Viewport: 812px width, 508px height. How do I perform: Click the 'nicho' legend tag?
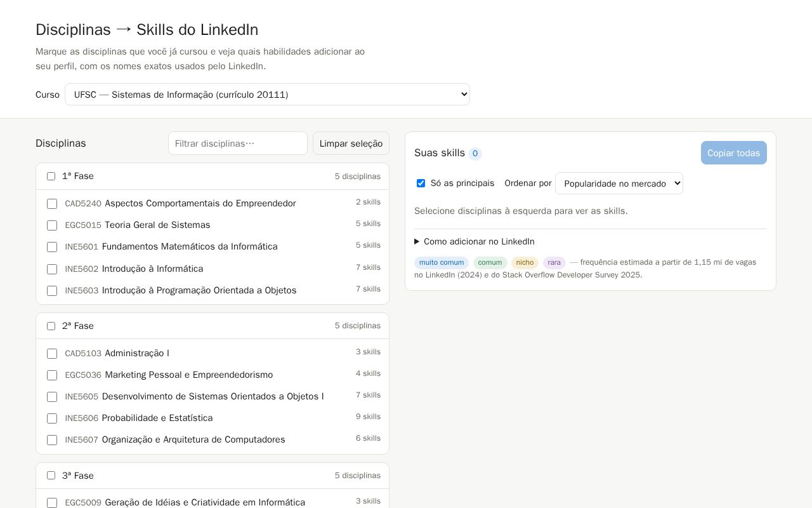pyautogui.click(x=525, y=262)
